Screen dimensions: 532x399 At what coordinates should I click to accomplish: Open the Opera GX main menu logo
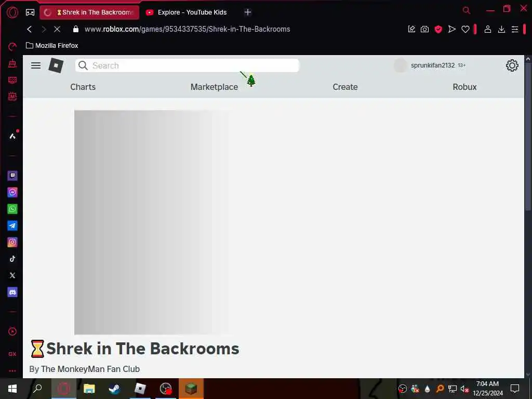click(12, 12)
